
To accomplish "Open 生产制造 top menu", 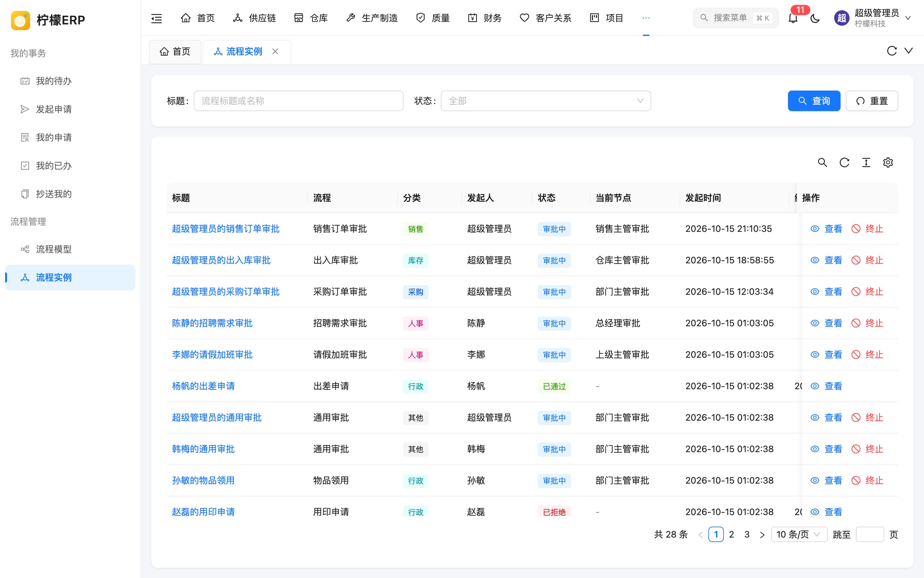I will (372, 18).
